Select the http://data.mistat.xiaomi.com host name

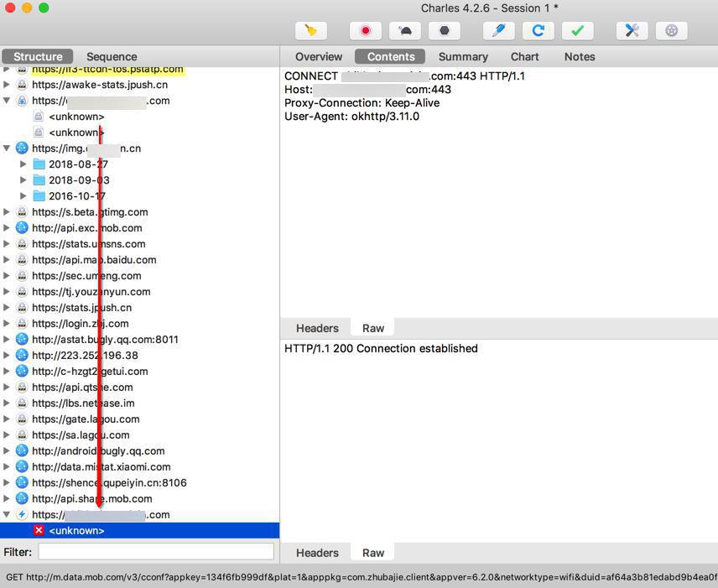click(x=101, y=466)
